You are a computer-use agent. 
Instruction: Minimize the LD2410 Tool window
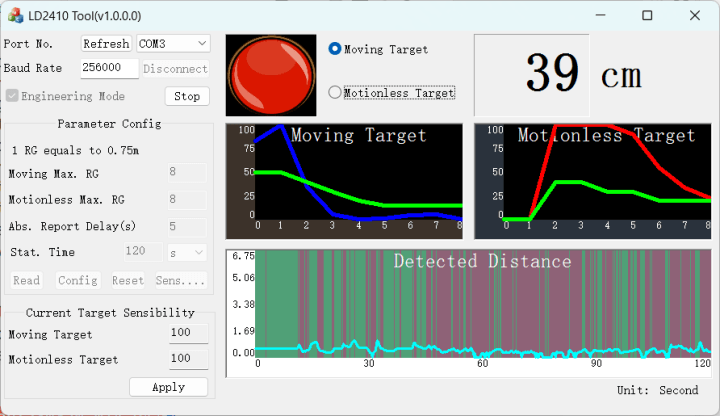pyautogui.click(x=600, y=15)
